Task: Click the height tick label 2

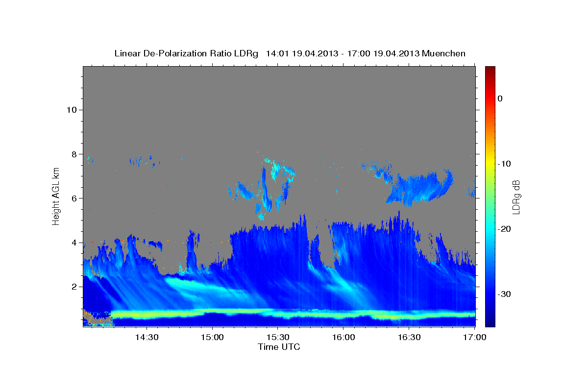Action: click(x=73, y=287)
